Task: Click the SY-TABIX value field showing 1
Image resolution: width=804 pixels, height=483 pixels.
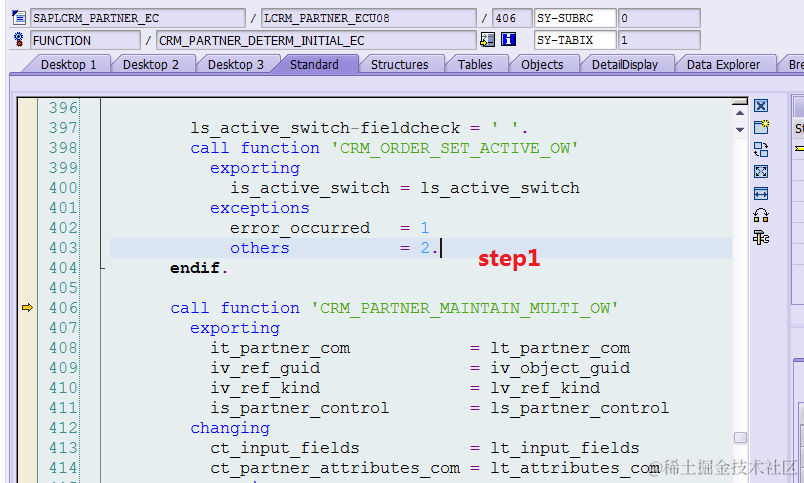Action: [659, 40]
